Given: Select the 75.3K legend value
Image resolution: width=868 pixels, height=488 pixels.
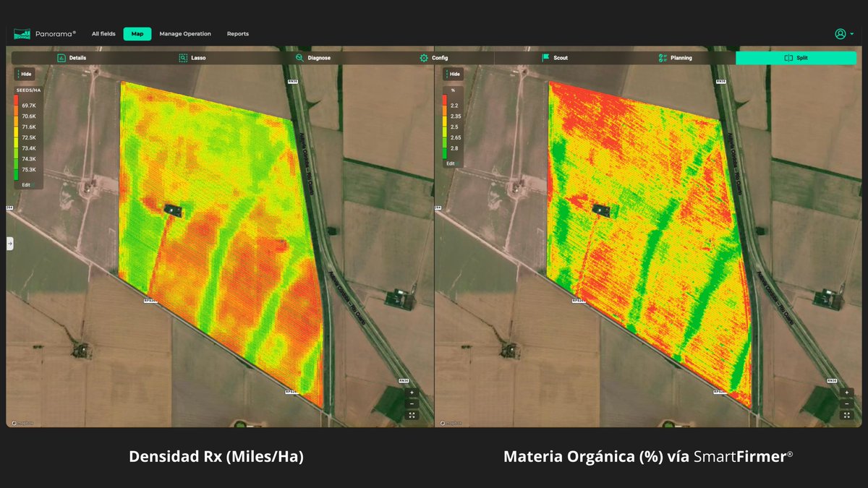Looking at the screenshot, I should tap(30, 169).
